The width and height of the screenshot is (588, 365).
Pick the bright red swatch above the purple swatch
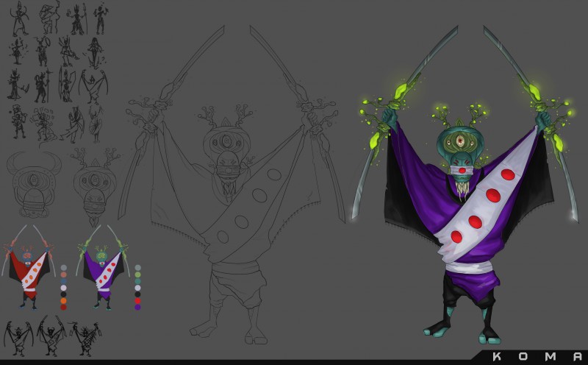[x=137, y=301]
